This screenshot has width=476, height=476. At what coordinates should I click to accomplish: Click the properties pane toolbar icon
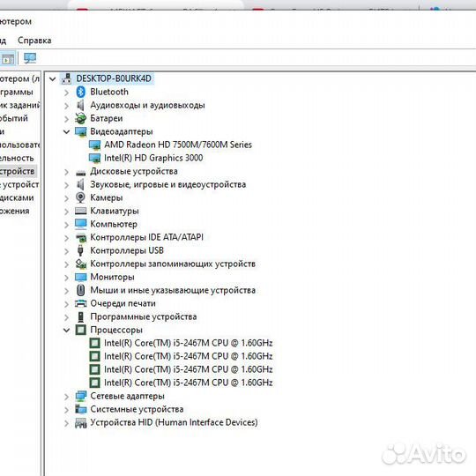pos(8,58)
